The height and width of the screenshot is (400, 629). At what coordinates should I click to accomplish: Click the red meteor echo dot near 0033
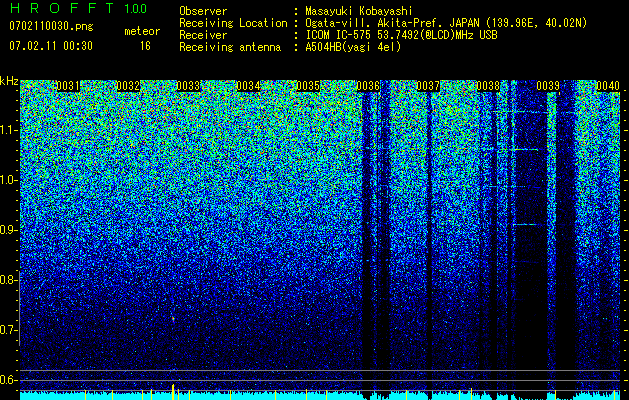tap(173, 319)
